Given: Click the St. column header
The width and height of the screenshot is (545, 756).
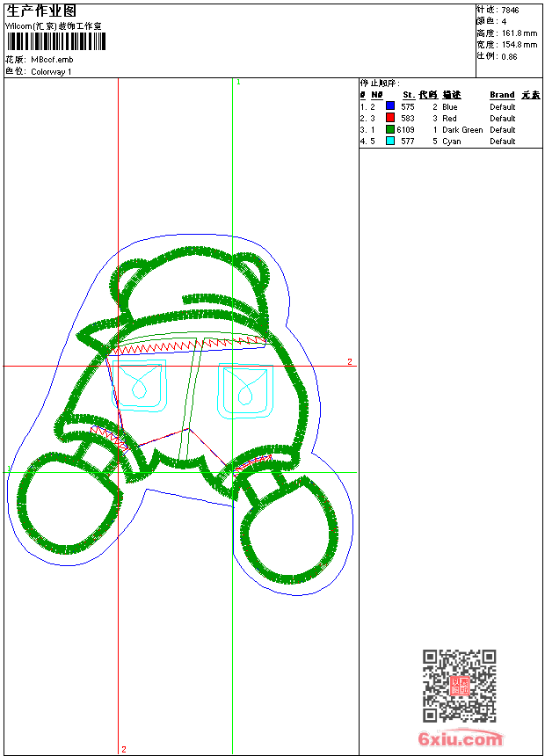Looking at the screenshot, I should click(409, 95).
